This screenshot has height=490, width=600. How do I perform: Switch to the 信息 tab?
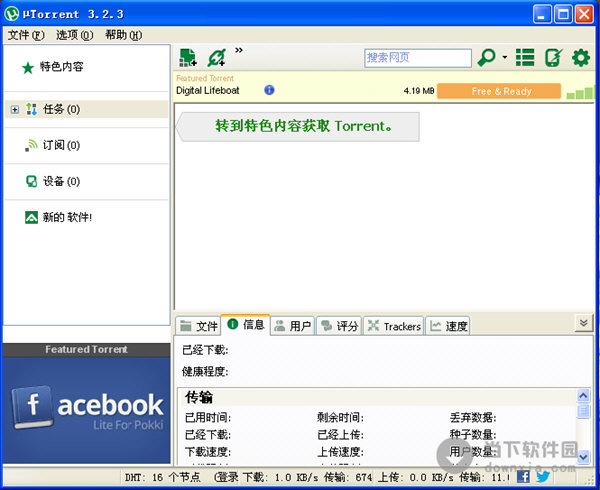tap(246, 325)
